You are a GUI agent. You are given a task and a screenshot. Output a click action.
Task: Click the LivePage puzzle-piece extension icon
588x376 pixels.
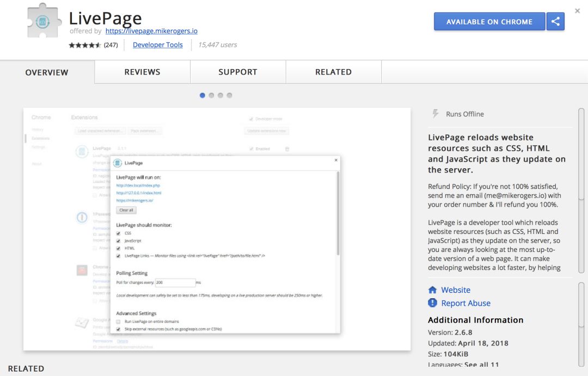[x=44, y=21]
